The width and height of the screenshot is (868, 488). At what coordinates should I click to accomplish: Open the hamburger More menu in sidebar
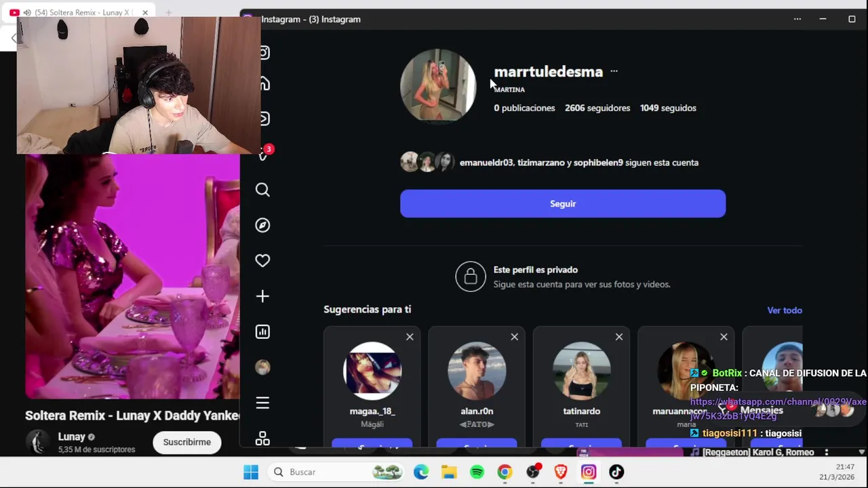(x=262, y=403)
